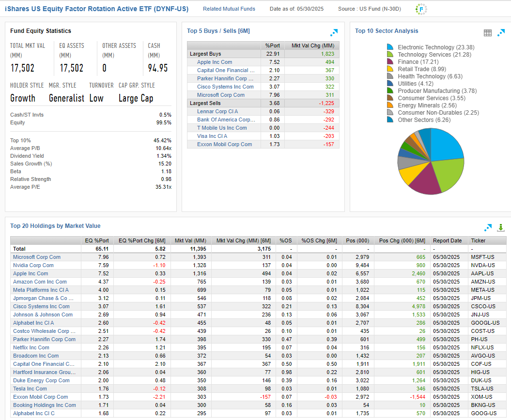Click the Energy Minerals legend swatch

tap(390, 105)
